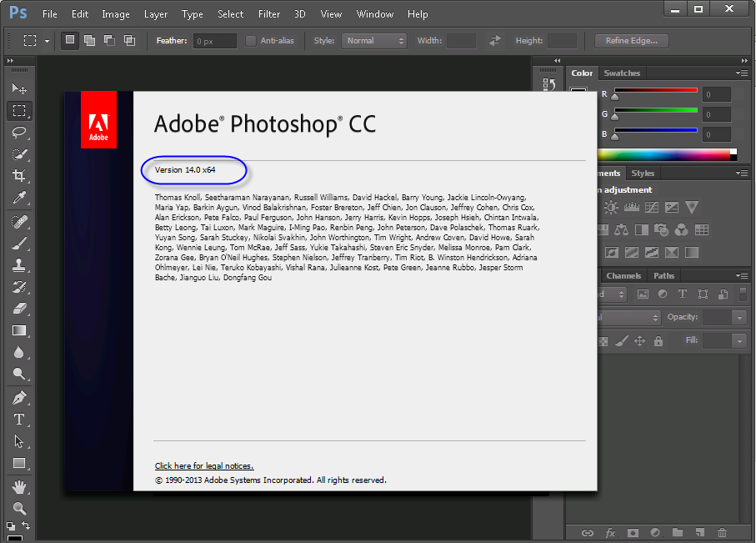Open the Opacity dropdown arrow
The width and height of the screenshot is (756, 543).
coord(739,318)
